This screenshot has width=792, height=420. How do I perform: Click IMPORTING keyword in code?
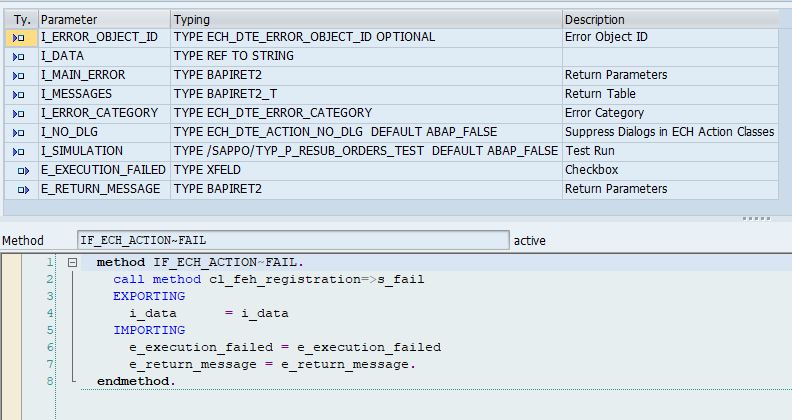pyautogui.click(x=149, y=330)
